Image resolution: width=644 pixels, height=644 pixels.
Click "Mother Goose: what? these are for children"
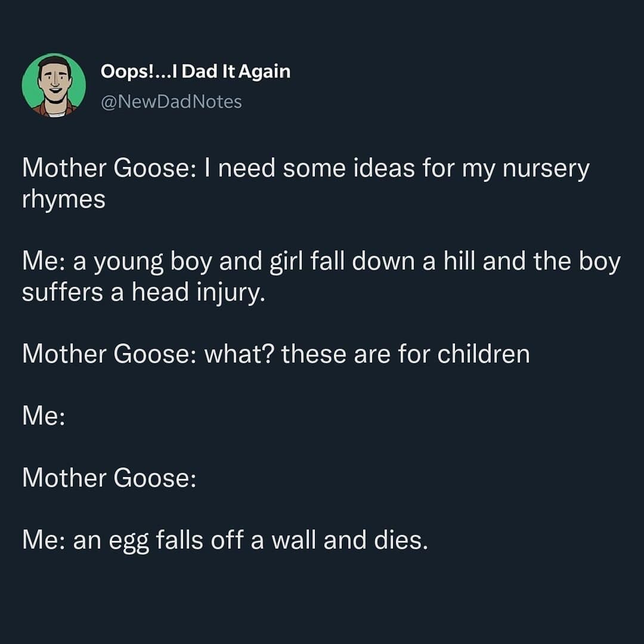click(x=275, y=354)
